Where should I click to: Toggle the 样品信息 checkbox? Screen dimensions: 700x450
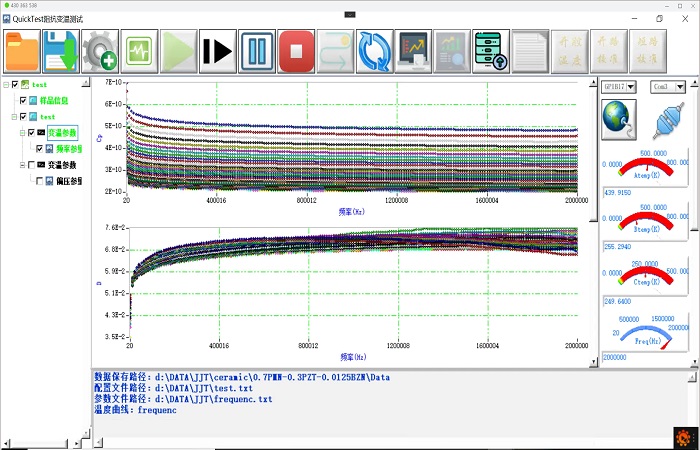23,100
